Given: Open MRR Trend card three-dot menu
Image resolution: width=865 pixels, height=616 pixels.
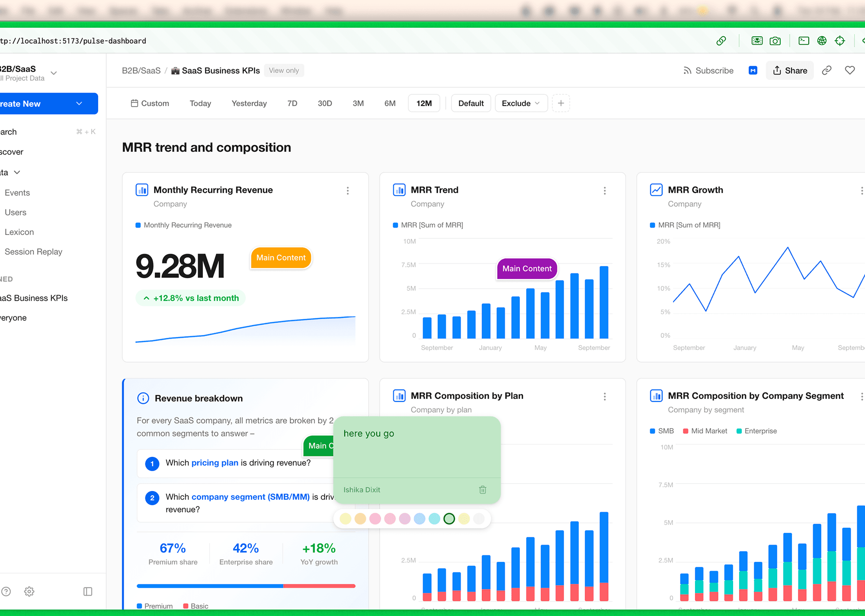Looking at the screenshot, I should point(605,191).
